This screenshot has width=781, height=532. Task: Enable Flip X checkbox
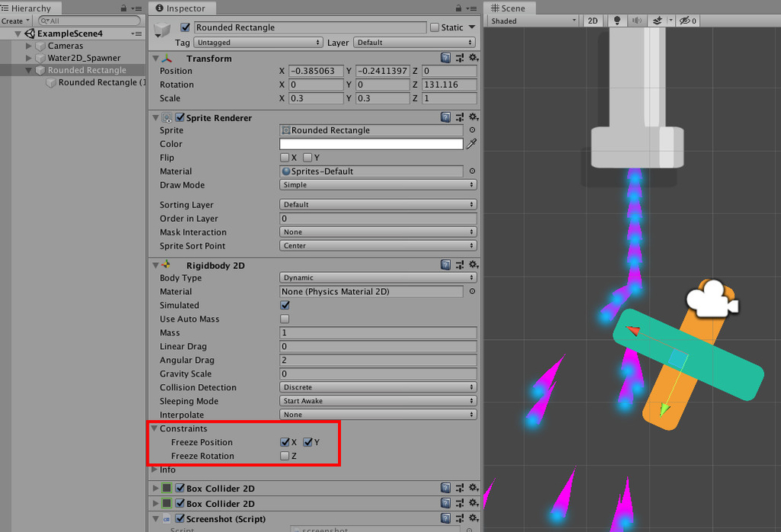(x=285, y=157)
